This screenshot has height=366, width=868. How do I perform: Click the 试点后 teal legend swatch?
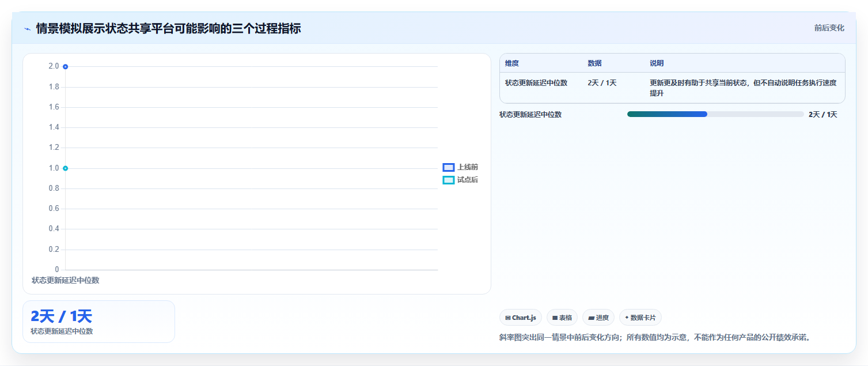point(449,180)
